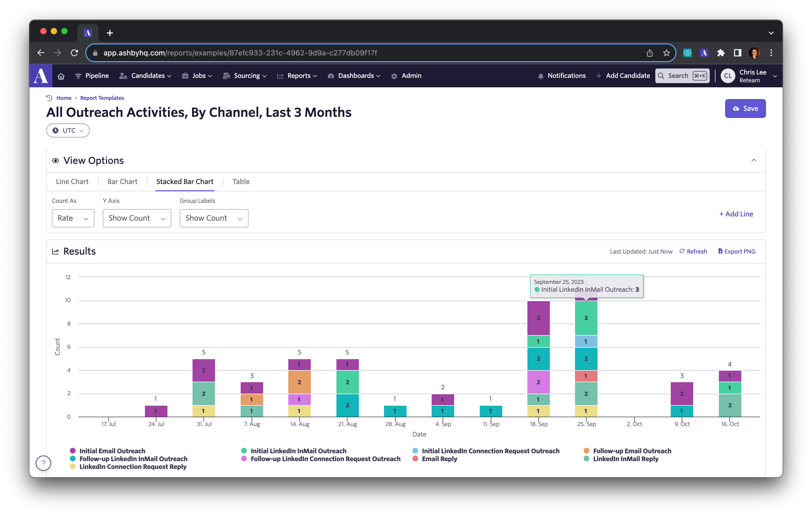Switch to the Table view tab
Image resolution: width=812 pixels, height=516 pixels.
tap(240, 181)
